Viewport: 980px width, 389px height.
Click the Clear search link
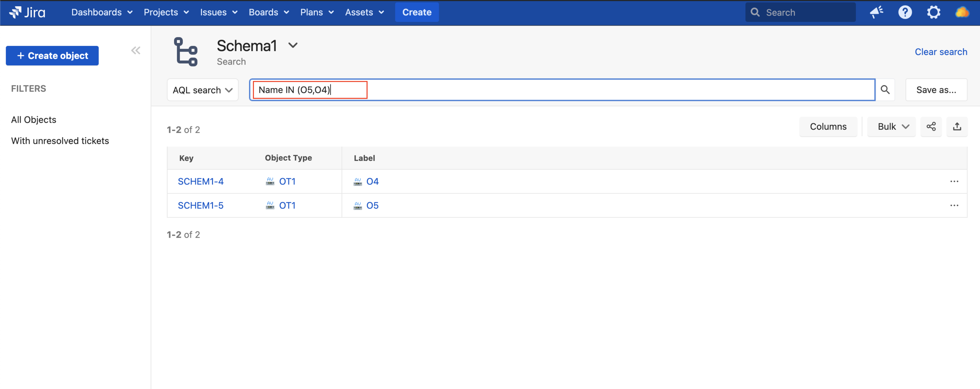[940, 52]
